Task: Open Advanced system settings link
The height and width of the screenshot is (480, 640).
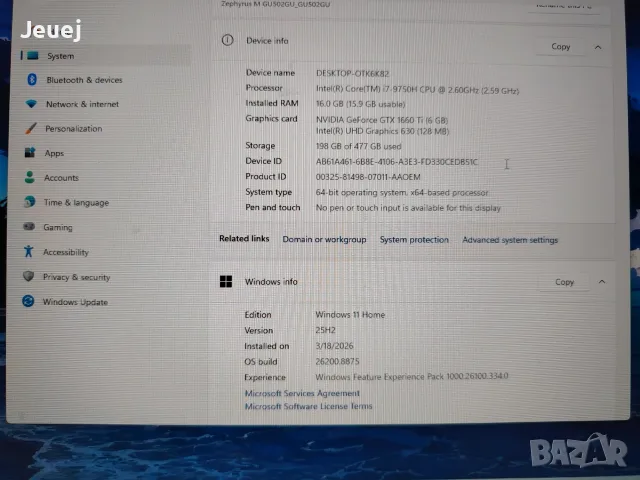Action: pos(510,240)
